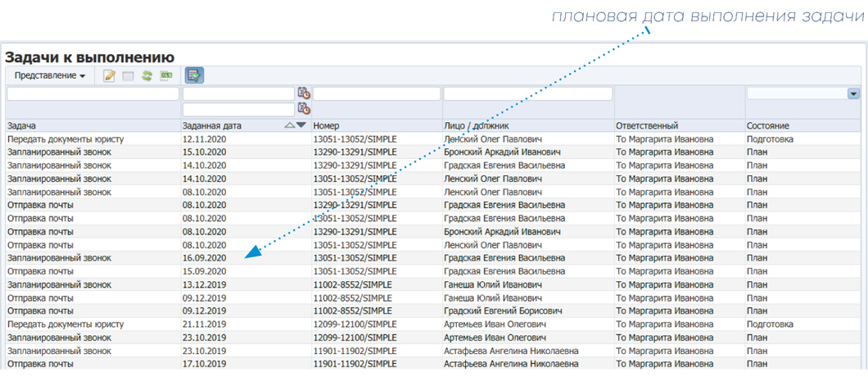
Task: Open the Представление dropdown menu
Action: point(50,76)
